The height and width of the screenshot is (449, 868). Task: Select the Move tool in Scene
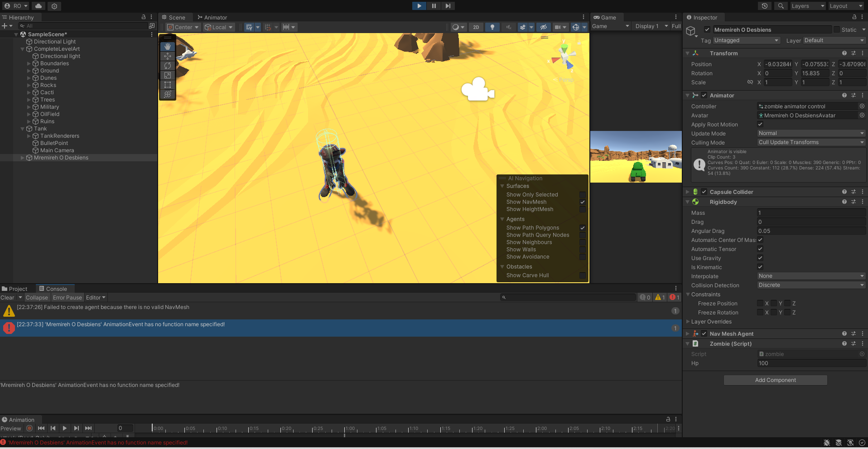(168, 56)
